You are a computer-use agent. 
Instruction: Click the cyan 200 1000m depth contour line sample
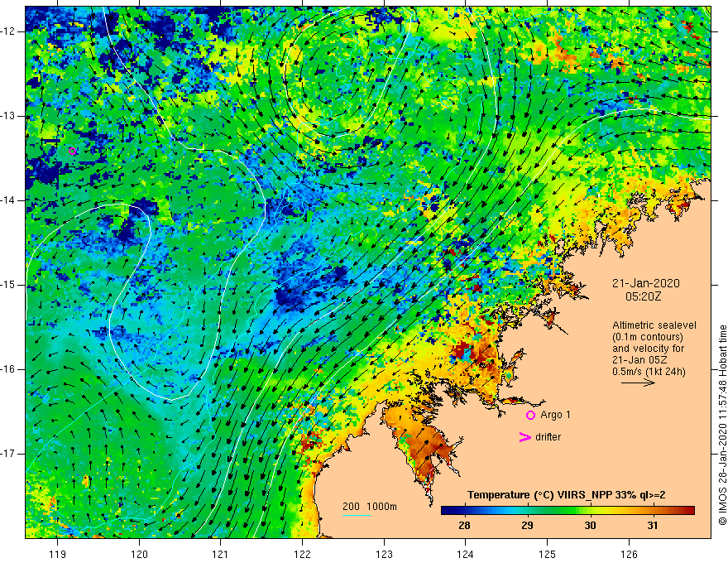357,515
